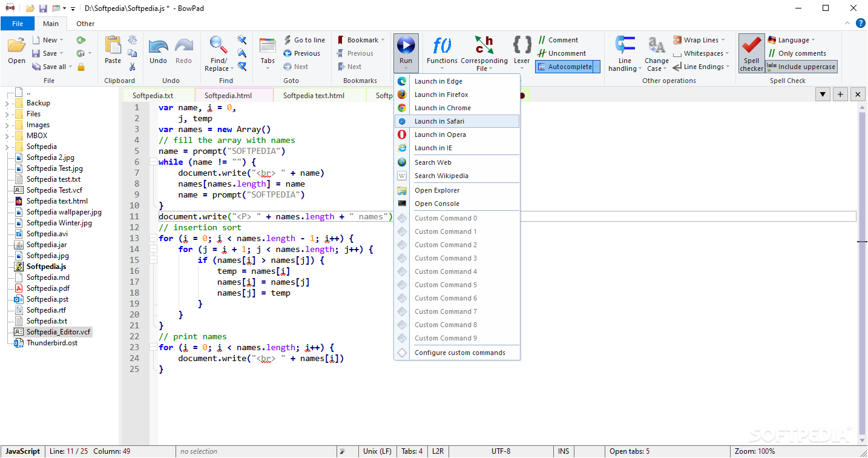Toggle the Autocomplete button
Screen dimensions: 868x458
tap(563, 67)
